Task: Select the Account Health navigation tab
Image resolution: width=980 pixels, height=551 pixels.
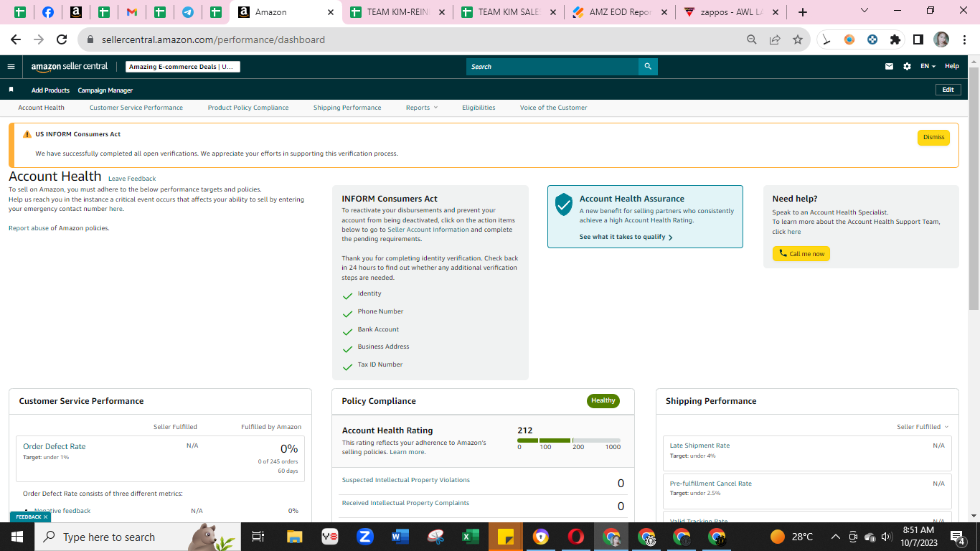Action: tap(42, 108)
